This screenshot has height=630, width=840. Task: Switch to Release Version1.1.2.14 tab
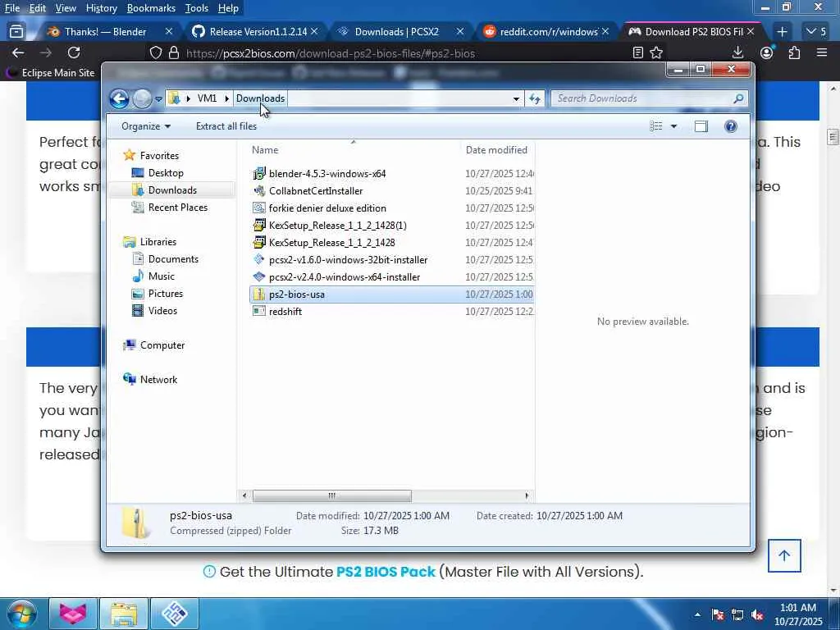pos(258,32)
